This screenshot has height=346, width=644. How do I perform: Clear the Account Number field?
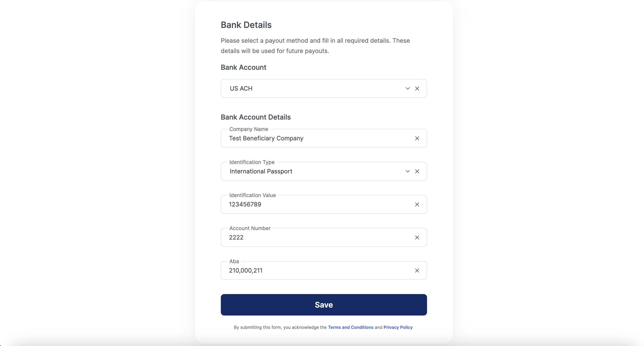pyautogui.click(x=417, y=237)
